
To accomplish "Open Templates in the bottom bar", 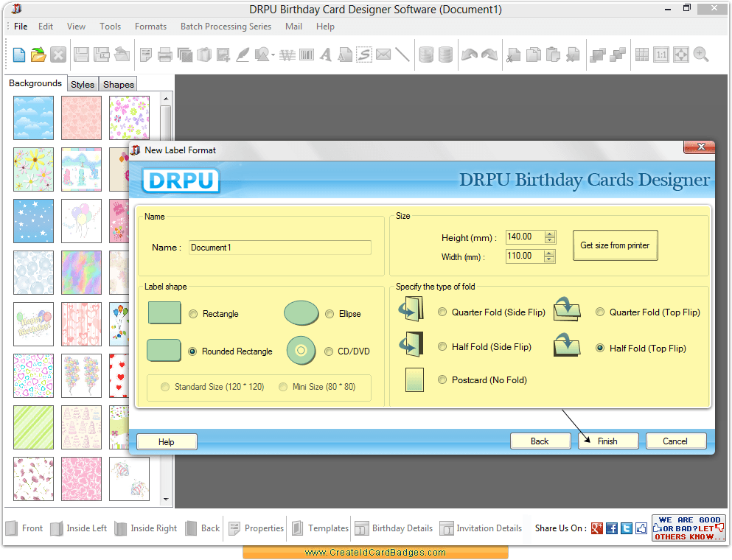I will point(320,528).
